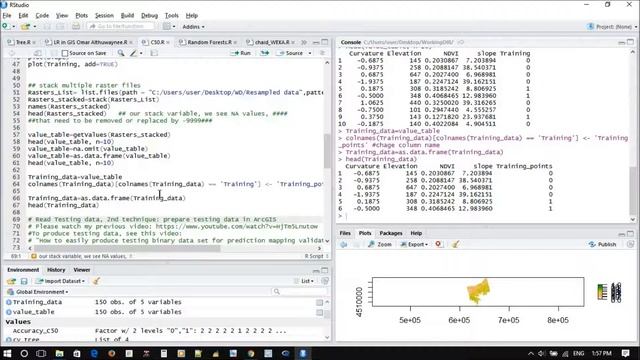Click the code tools wand icon
Viewport: 640px width, 360px height.
click(x=133, y=53)
